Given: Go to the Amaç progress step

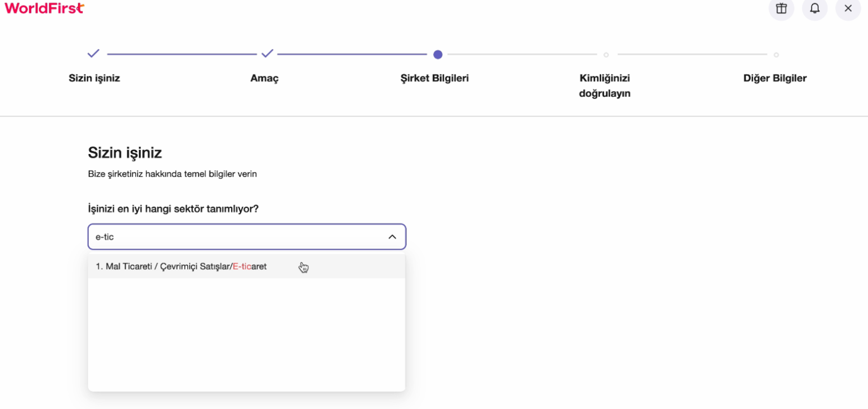Looking at the screenshot, I should pos(265,78).
